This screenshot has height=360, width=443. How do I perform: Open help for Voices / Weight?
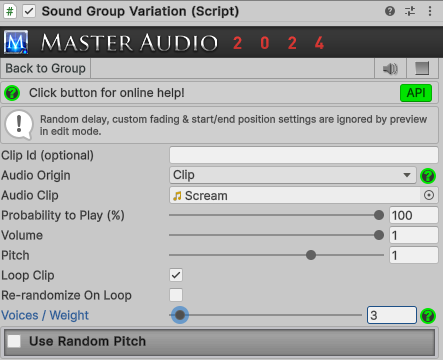[428, 315]
